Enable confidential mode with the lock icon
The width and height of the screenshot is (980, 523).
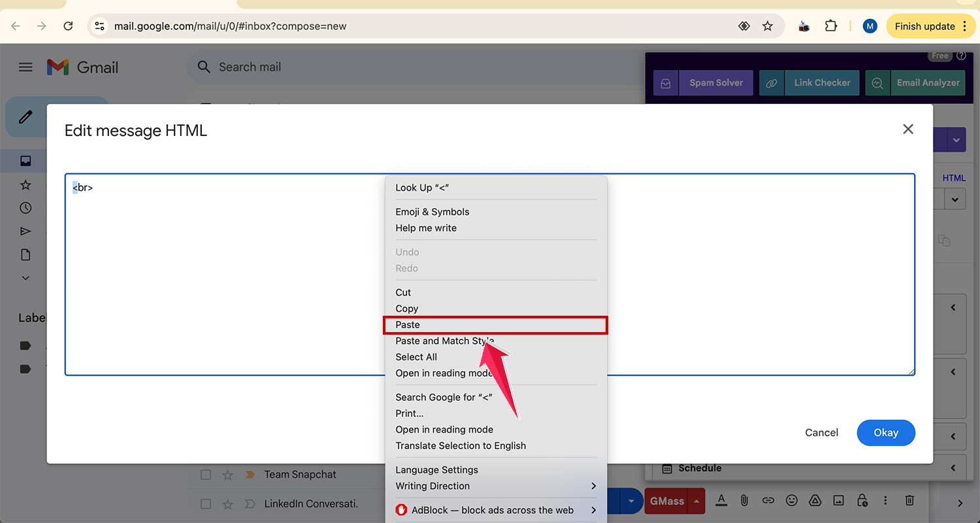[862, 500]
